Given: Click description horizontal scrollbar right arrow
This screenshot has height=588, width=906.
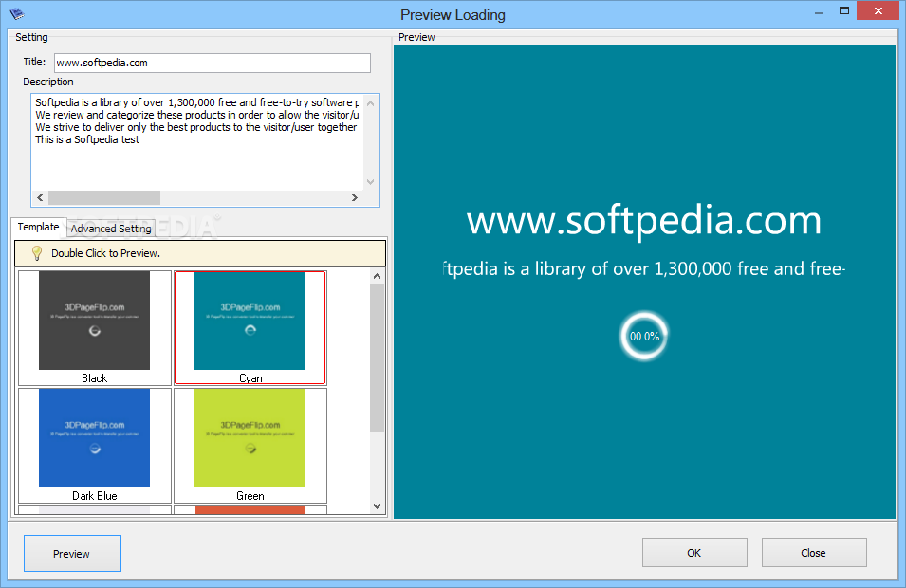Looking at the screenshot, I should click(355, 197).
